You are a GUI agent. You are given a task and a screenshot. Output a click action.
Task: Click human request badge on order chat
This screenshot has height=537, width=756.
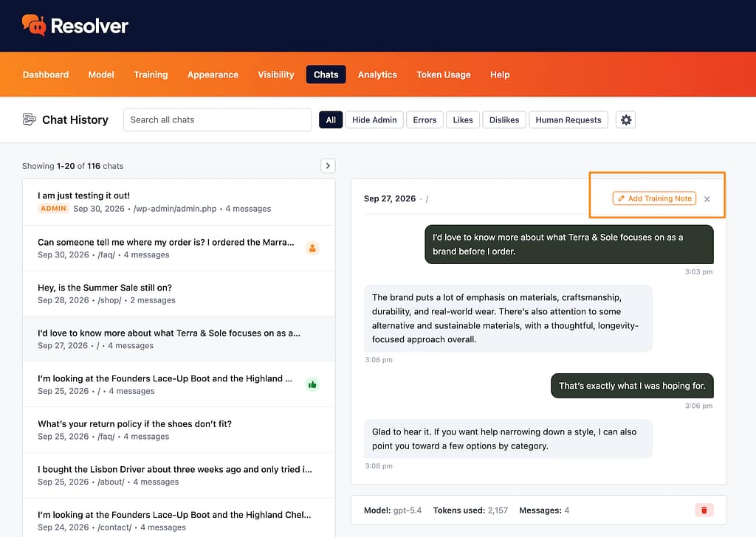coord(312,248)
